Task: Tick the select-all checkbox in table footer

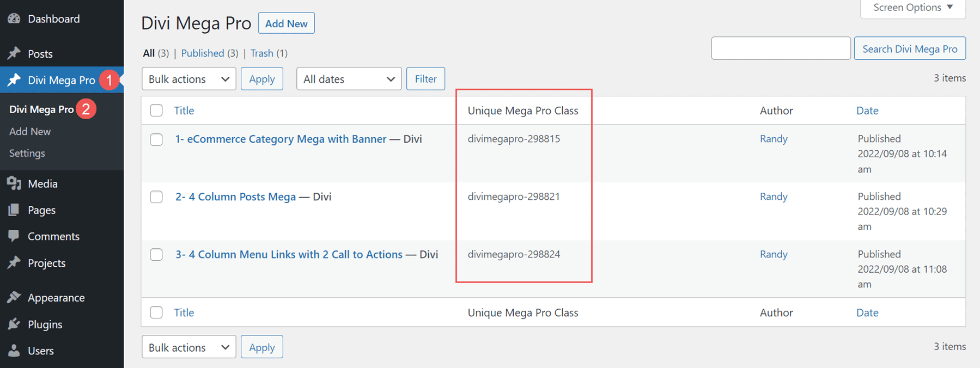Action: [x=156, y=312]
